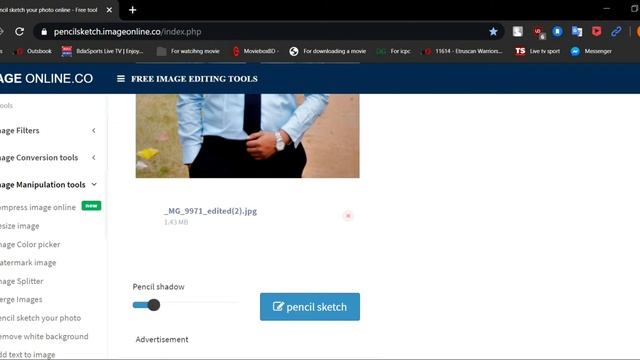Image resolution: width=640 pixels, height=360 pixels.
Task: Click the _MG_9971_edited(2).jpg file name
Action: point(210,211)
